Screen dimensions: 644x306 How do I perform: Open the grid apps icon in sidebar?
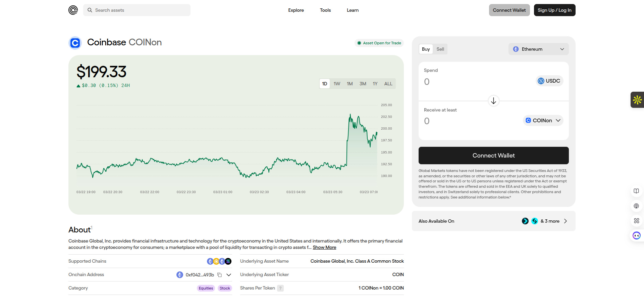(636, 221)
